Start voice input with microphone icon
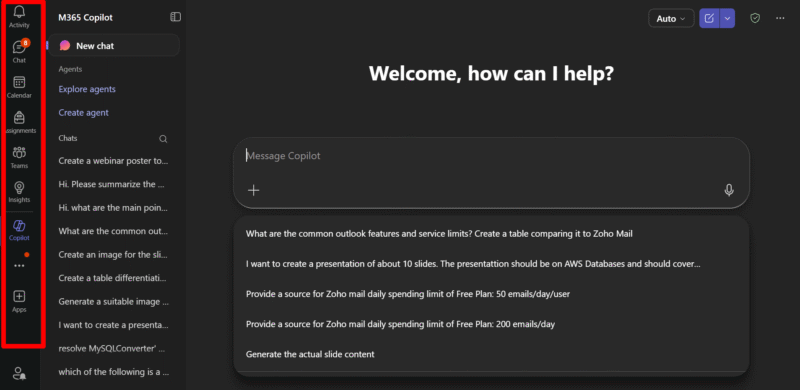The height and width of the screenshot is (390, 800). click(x=729, y=190)
